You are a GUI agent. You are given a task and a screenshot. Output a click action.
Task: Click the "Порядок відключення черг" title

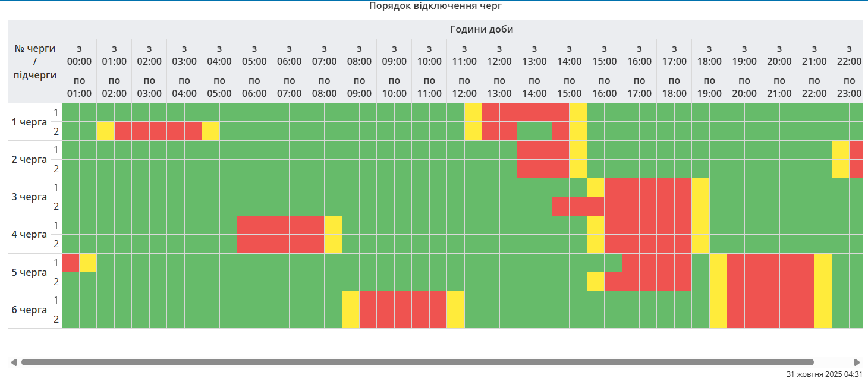coord(436,6)
